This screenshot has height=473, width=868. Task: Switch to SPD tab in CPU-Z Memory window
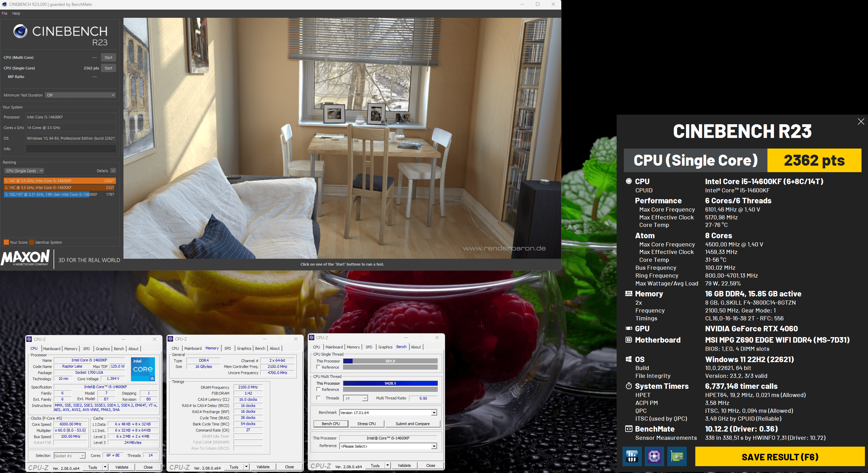(228, 348)
